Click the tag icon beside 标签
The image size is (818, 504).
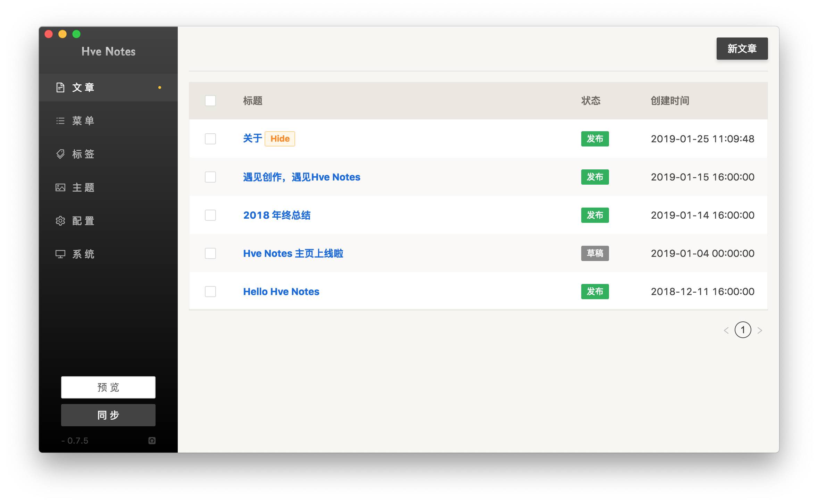(x=60, y=154)
